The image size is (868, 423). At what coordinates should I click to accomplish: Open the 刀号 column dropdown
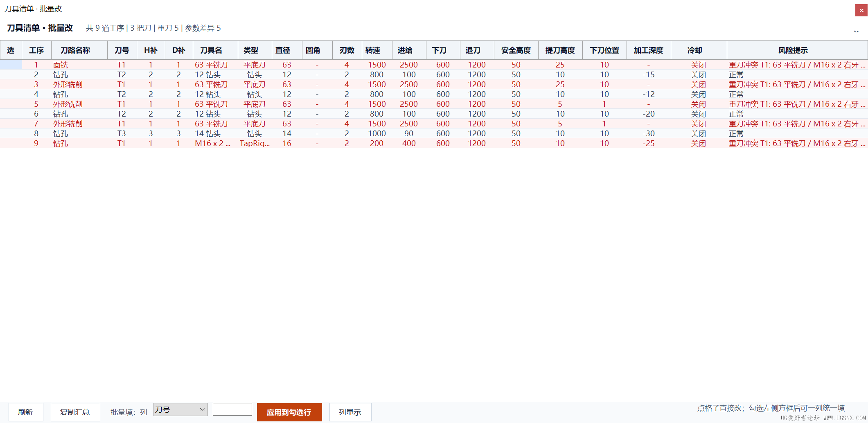[x=180, y=409]
